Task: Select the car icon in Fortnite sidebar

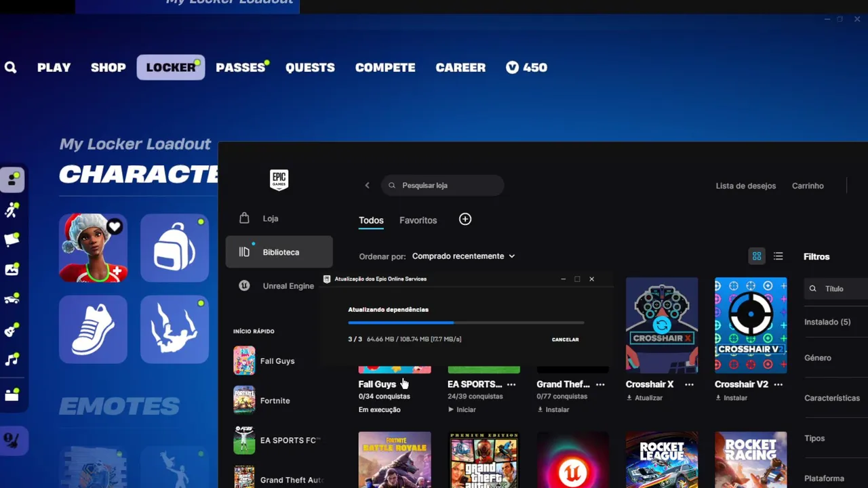Action: [x=12, y=299]
